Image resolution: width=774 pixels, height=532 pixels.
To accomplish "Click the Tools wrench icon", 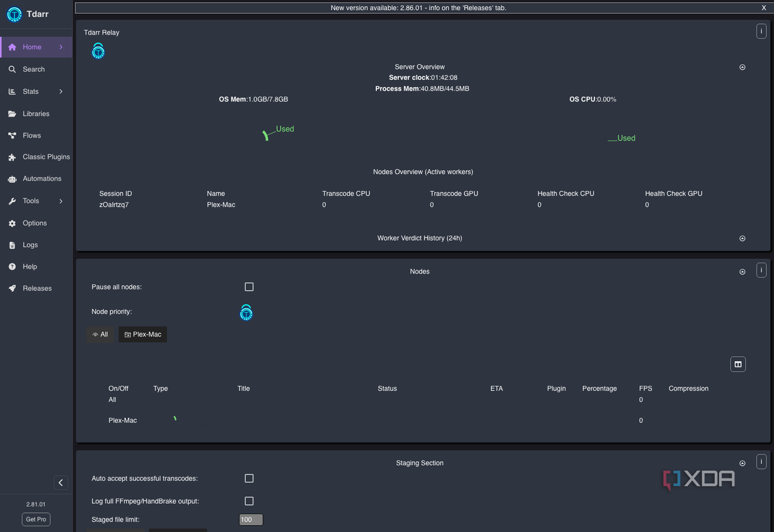I will coord(12,201).
